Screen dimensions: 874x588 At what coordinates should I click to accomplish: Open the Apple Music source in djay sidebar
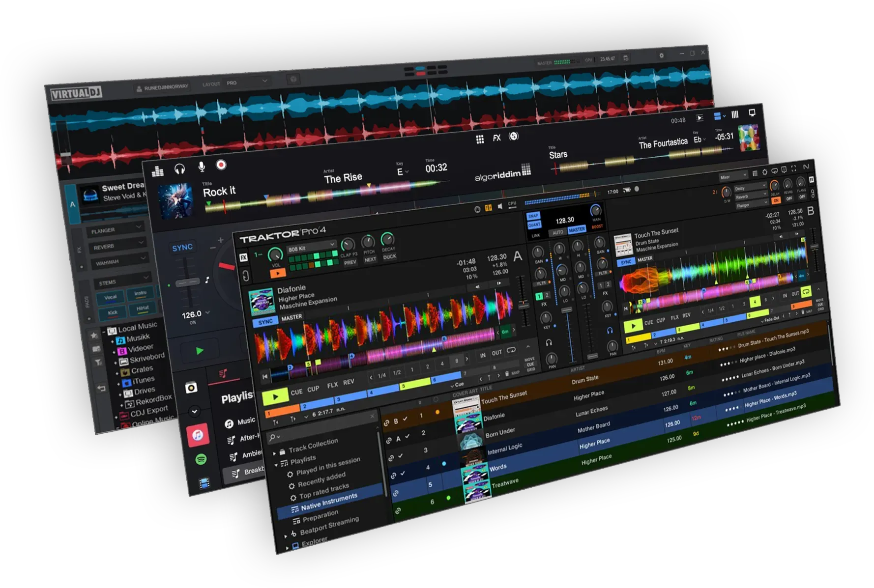pyautogui.click(x=198, y=435)
